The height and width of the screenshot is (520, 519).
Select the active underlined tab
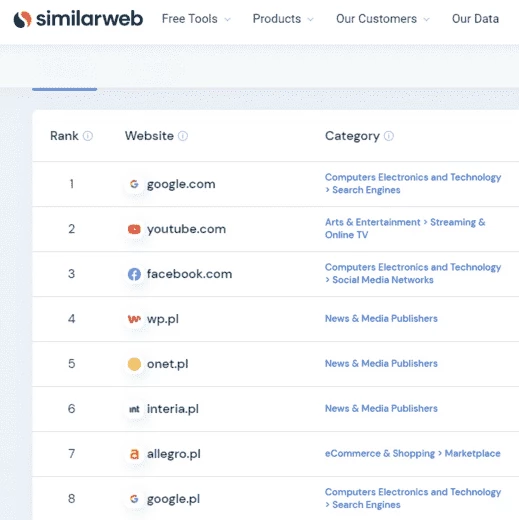(x=64, y=89)
